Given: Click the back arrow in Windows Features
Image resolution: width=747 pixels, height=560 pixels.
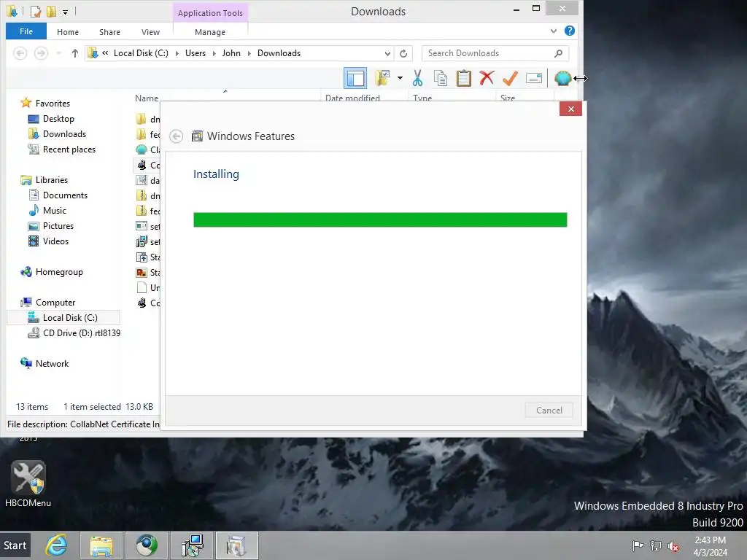Looking at the screenshot, I should pos(177,136).
